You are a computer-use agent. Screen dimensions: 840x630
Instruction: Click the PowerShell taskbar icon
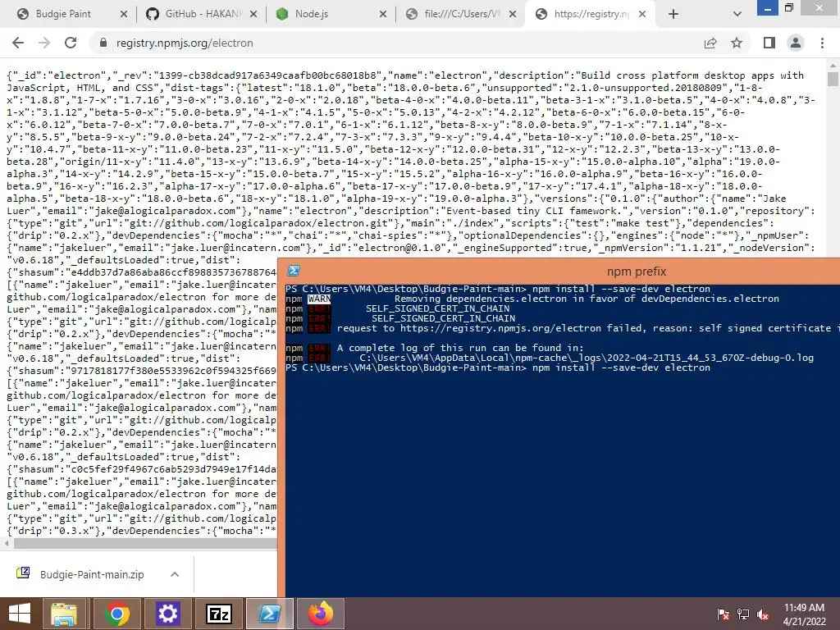pyautogui.click(x=269, y=614)
